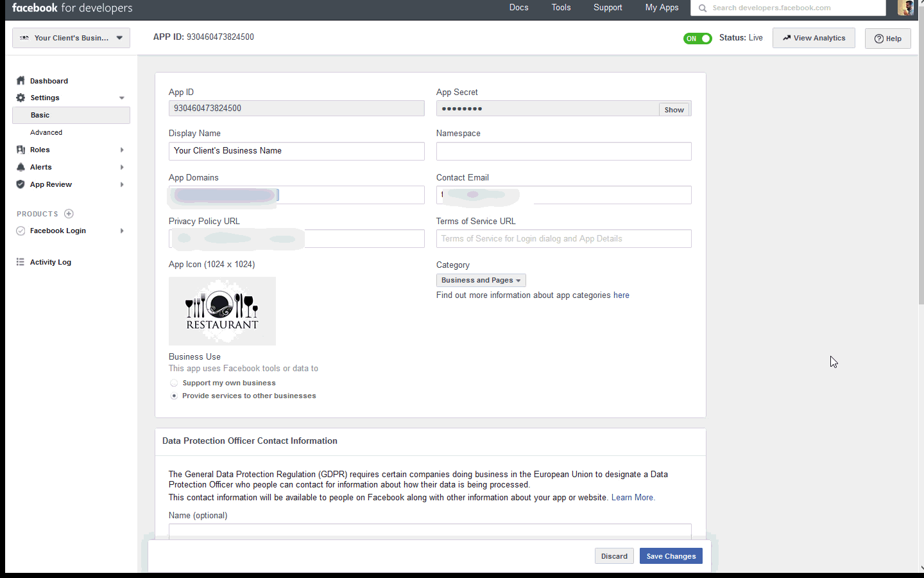This screenshot has width=924, height=578.
Task: Select Support my own business radio
Action: tap(174, 383)
